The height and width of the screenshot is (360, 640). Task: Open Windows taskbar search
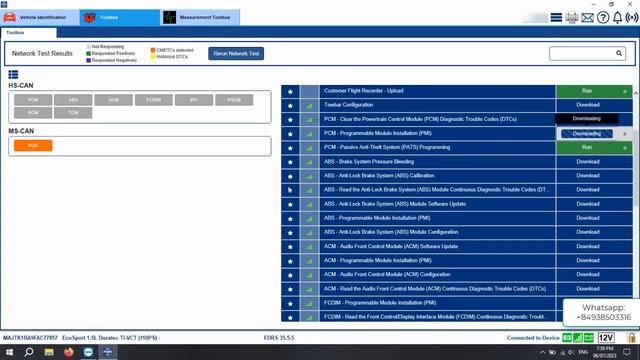pos(29,352)
